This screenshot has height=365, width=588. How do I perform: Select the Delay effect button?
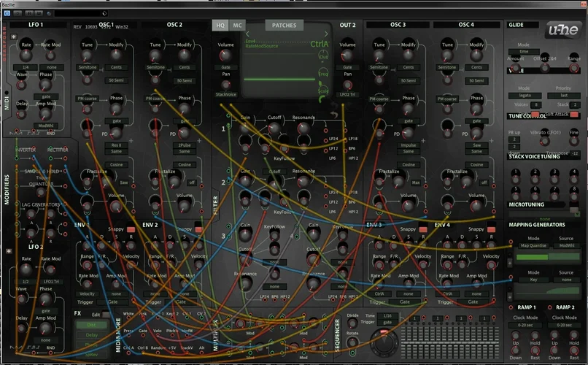click(x=91, y=335)
